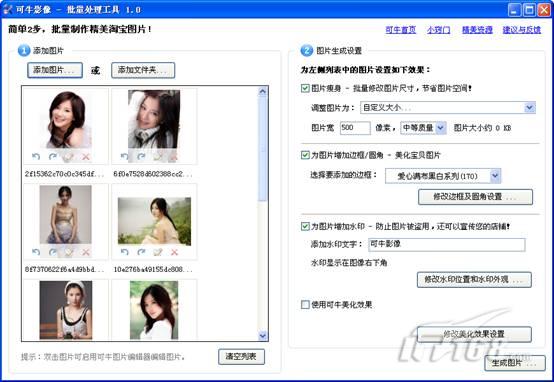Open the 自定义大小 size dropdown

click(x=448, y=107)
